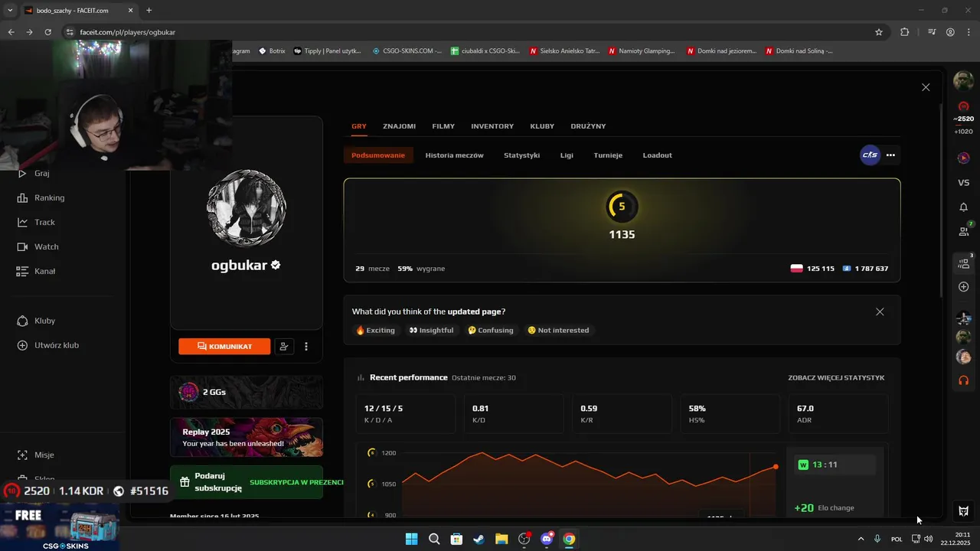
Task: Switch to the GRY tab
Action: [359, 126]
